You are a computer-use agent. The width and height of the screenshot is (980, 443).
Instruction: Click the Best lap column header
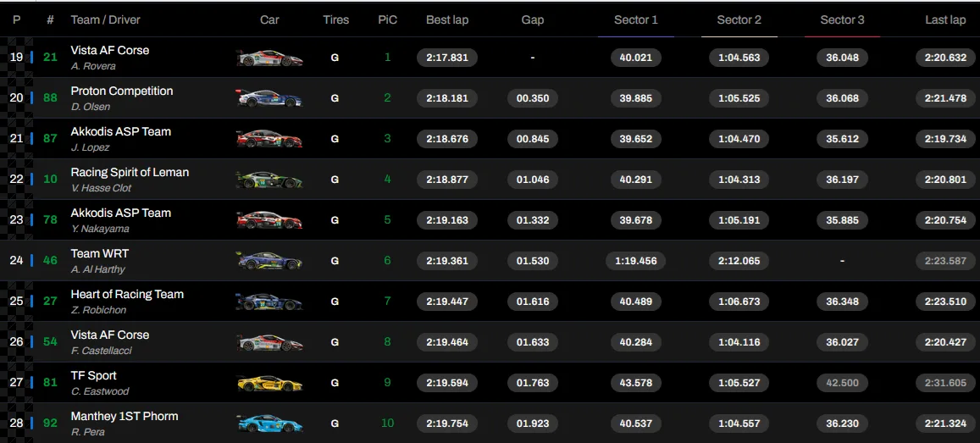tap(446, 19)
